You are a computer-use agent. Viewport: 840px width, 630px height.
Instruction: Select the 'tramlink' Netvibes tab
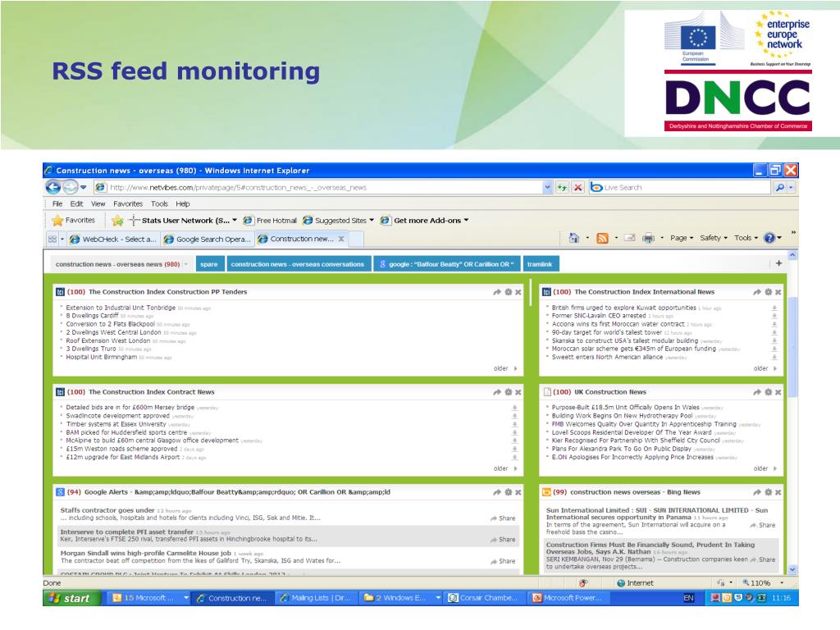(x=540, y=264)
